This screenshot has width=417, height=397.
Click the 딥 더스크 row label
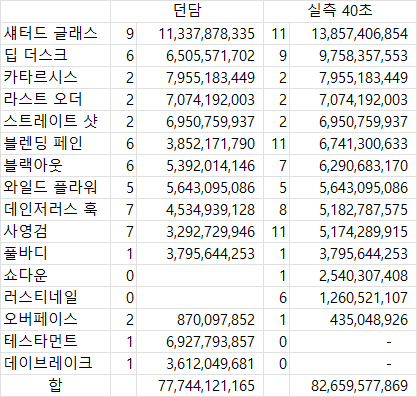[x=55, y=55]
